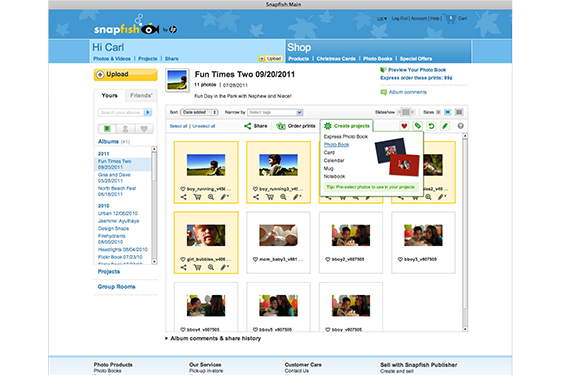This screenshot has height=375, width=566.
Task: Click the medium blue thumbnail size icon
Action: tap(448, 112)
